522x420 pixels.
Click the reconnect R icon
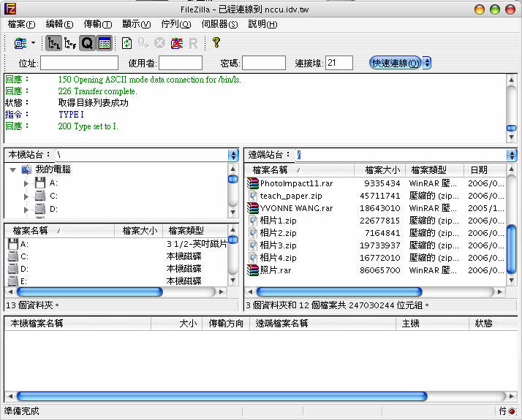pyautogui.click(x=193, y=44)
